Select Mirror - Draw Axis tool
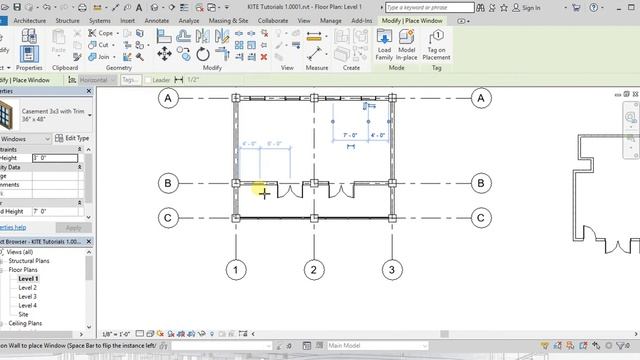The width and height of the screenshot is (640, 360). tap(222, 36)
